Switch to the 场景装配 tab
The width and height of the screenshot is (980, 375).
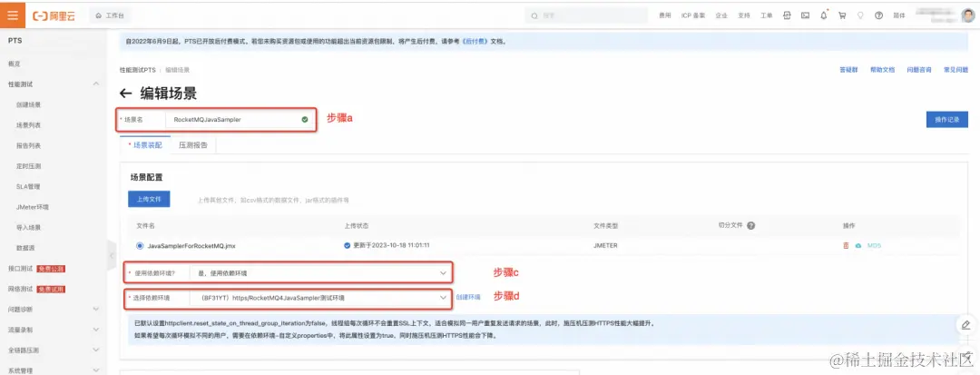(145, 144)
